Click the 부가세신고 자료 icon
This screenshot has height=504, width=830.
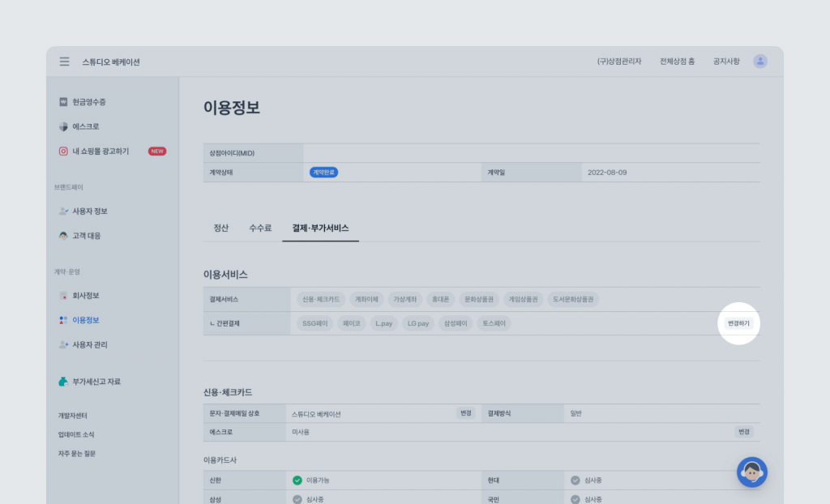tap(63, 381)
